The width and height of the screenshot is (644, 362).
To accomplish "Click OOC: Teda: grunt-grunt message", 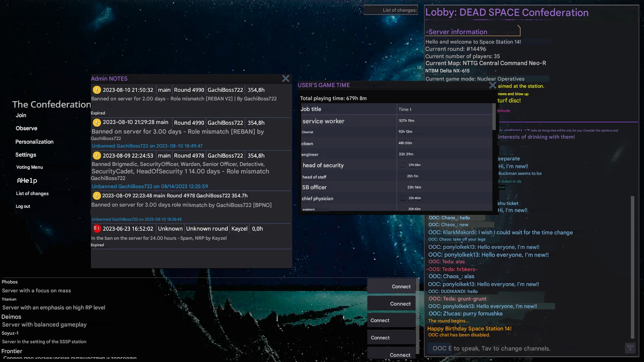I will (x=457, y=299).
